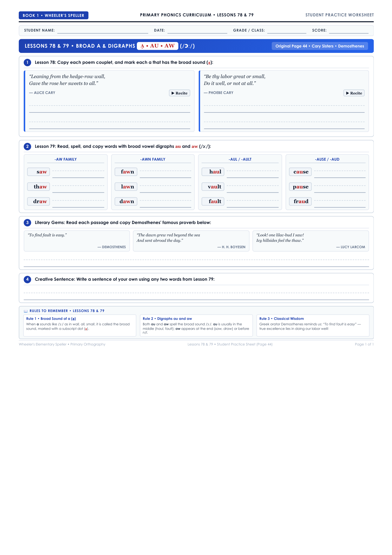Click Recite button under Alice Cary couplet
Screen dimensions: 392x555
[180, 93]
